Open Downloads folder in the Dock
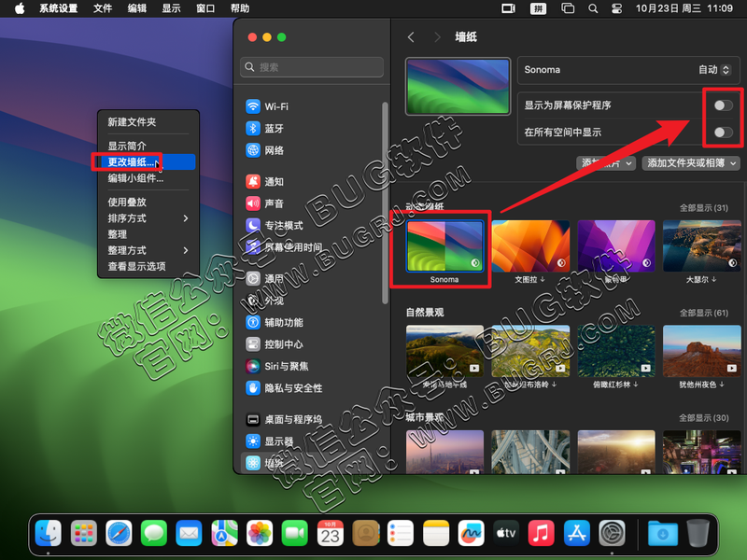 click(x=663, y=533)
